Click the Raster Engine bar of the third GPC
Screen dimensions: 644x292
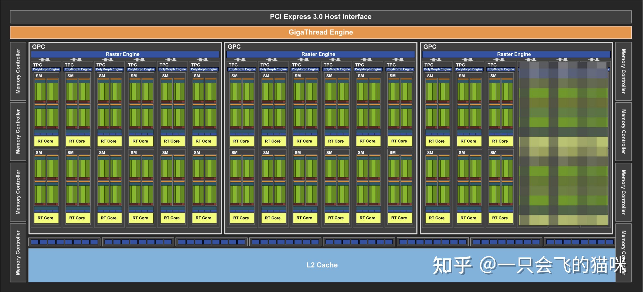(x=514, y=54)
